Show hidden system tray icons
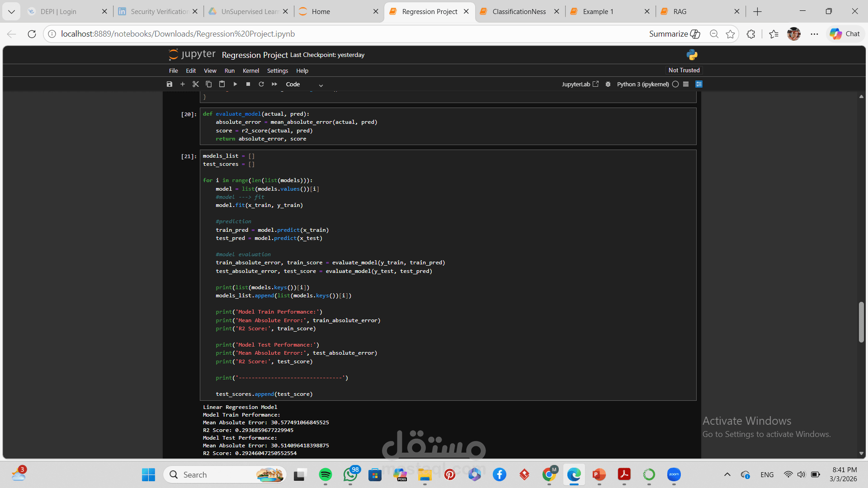Viewport: 868px width, 488px height. 727,474
